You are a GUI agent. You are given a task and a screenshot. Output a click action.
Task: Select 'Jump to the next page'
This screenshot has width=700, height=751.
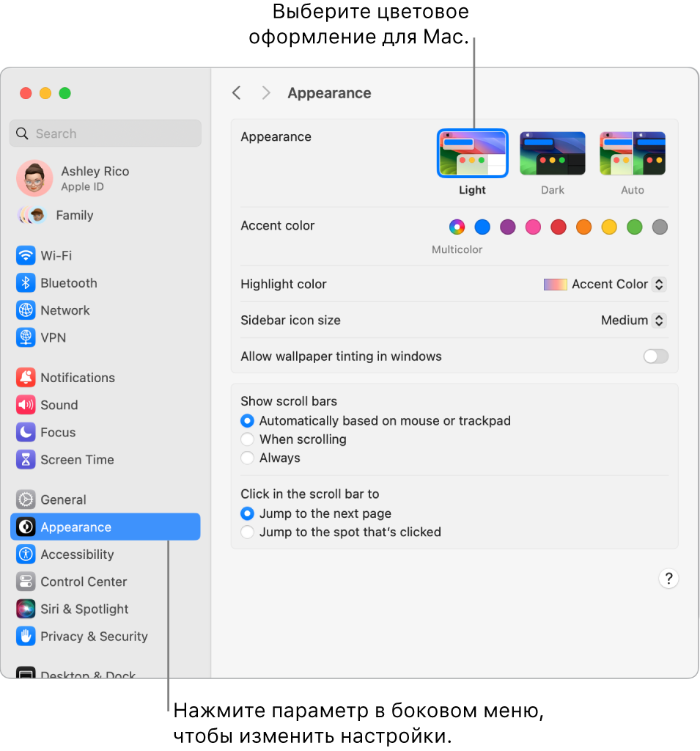pyautogui.click(x=247, y=513)
